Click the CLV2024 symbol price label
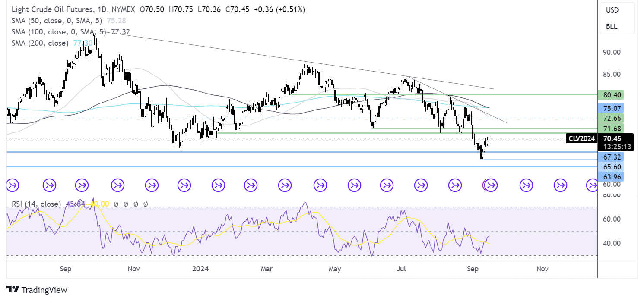 coord(581,139)
